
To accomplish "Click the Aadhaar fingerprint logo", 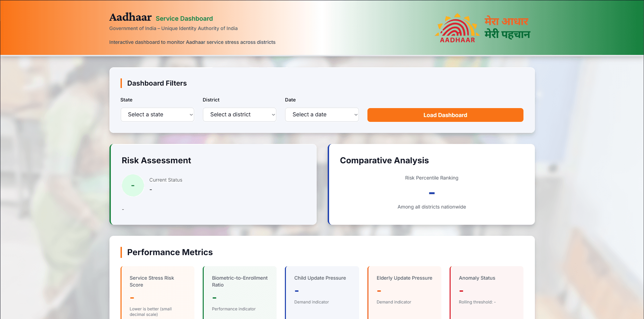I will pyautogui.click(x=457, y=28).
